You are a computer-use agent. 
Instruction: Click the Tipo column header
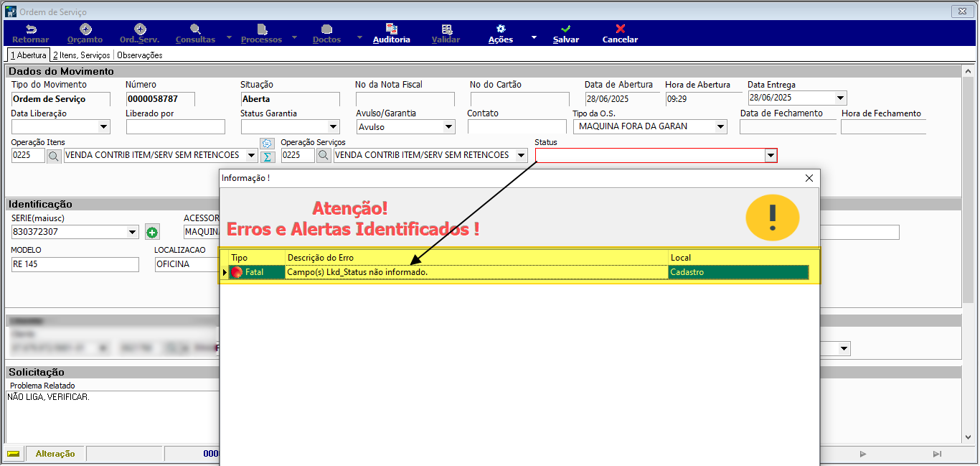pyautogui.click(x=257, y=257)
